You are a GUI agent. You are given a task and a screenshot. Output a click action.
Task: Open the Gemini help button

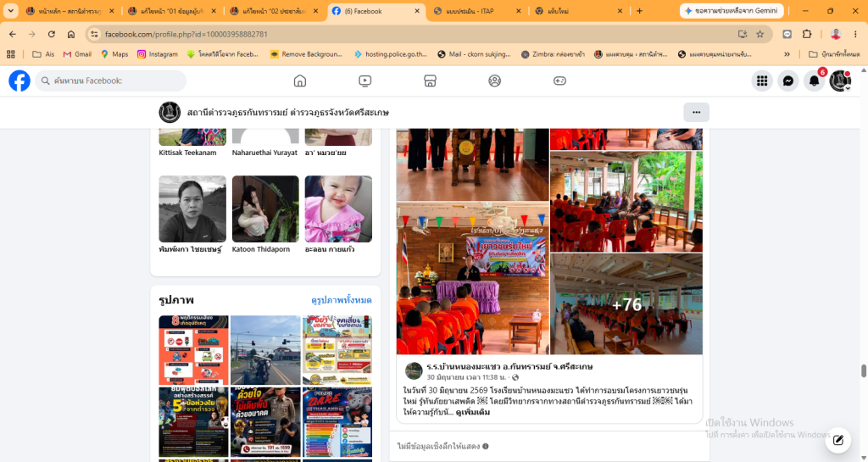point(731,11)
